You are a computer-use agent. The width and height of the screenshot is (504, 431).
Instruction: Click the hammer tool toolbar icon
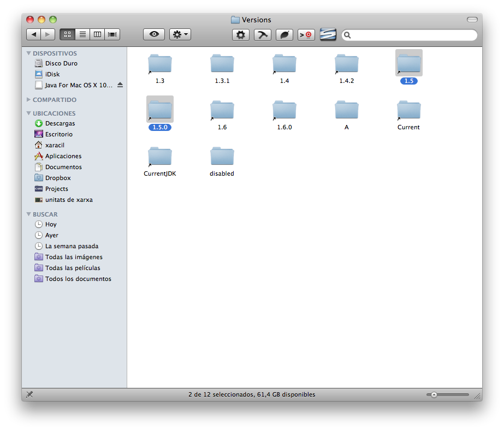(x=263, y=35)
